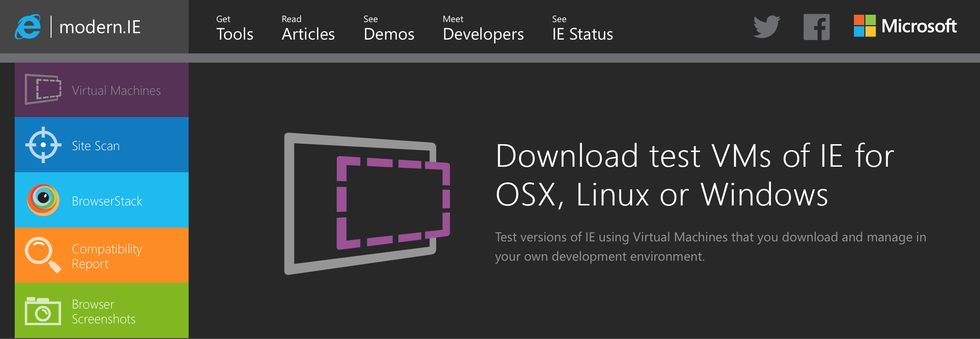Go to Read Articles in navigation
Image resolution: width=980 pixels, height=339 pixels.
point(308,29)
